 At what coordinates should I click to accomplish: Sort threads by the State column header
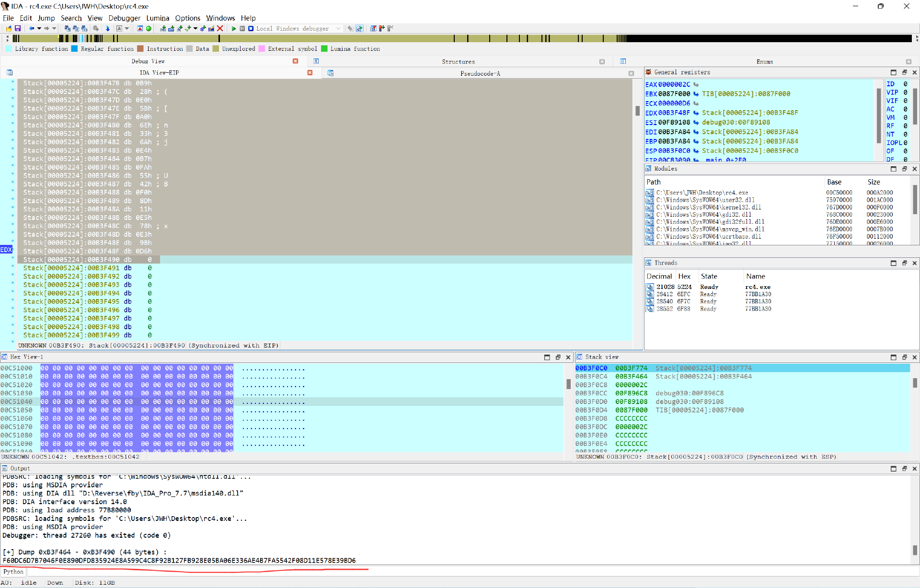(720, 277)
